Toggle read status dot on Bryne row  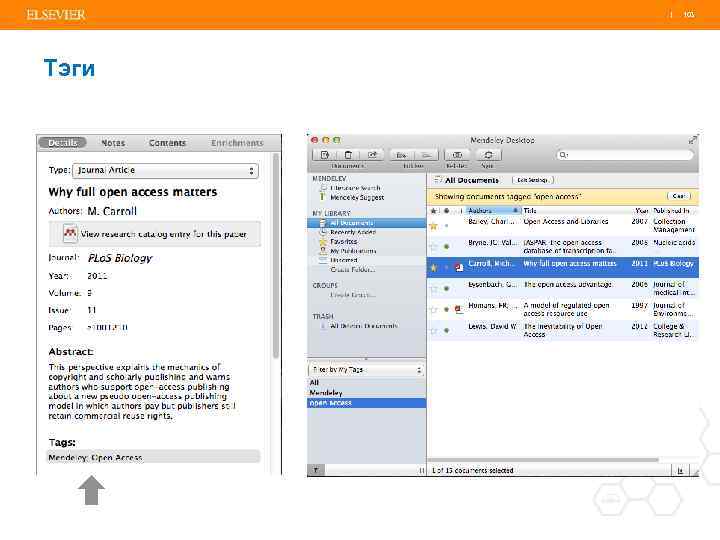[x=446, y=247]
